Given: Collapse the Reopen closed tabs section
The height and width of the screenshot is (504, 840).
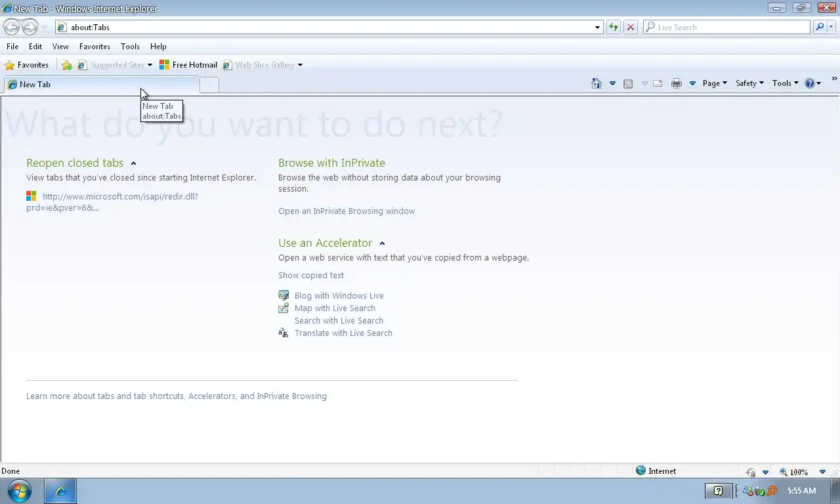Looking at the screenshot, I should pyautogui.click(x=133, y=163).
